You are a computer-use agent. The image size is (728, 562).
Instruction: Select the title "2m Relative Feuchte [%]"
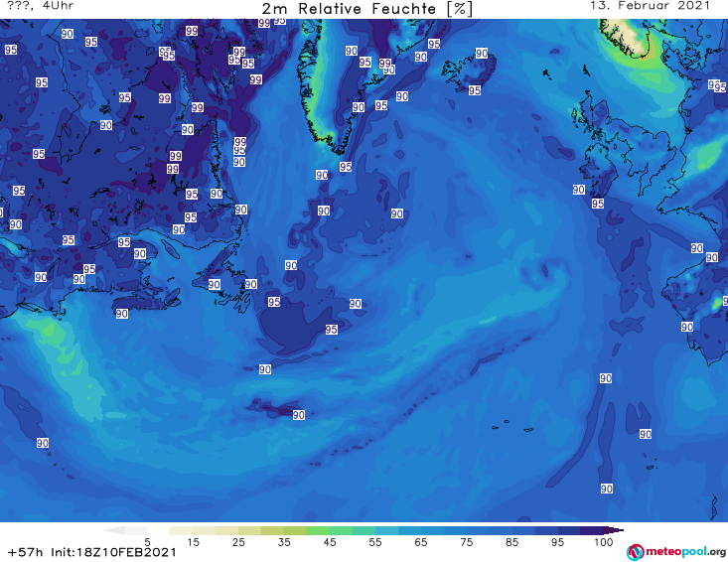pyautogui.click(x=366, y=9)
